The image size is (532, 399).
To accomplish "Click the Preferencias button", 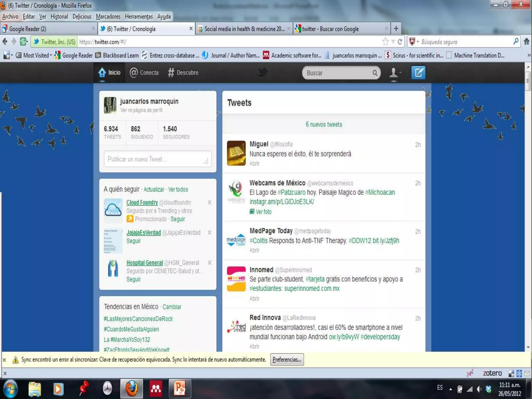I will [x=287, y=360].
